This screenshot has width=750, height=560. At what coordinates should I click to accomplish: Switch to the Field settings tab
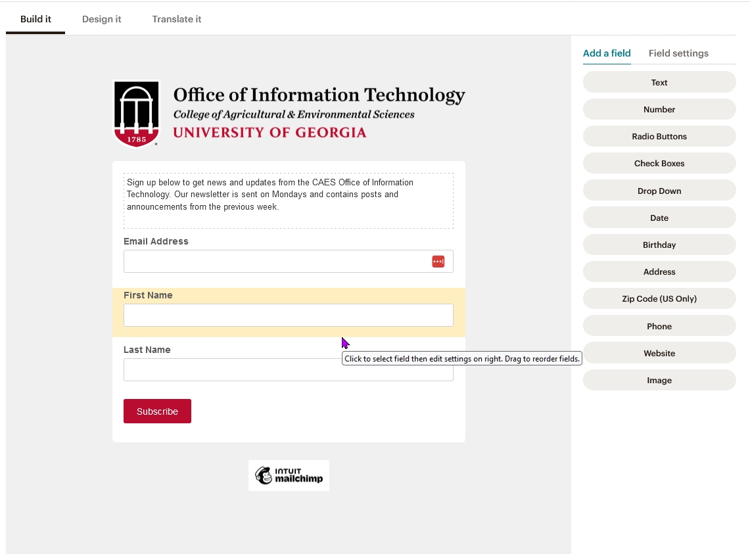point(678,53)
